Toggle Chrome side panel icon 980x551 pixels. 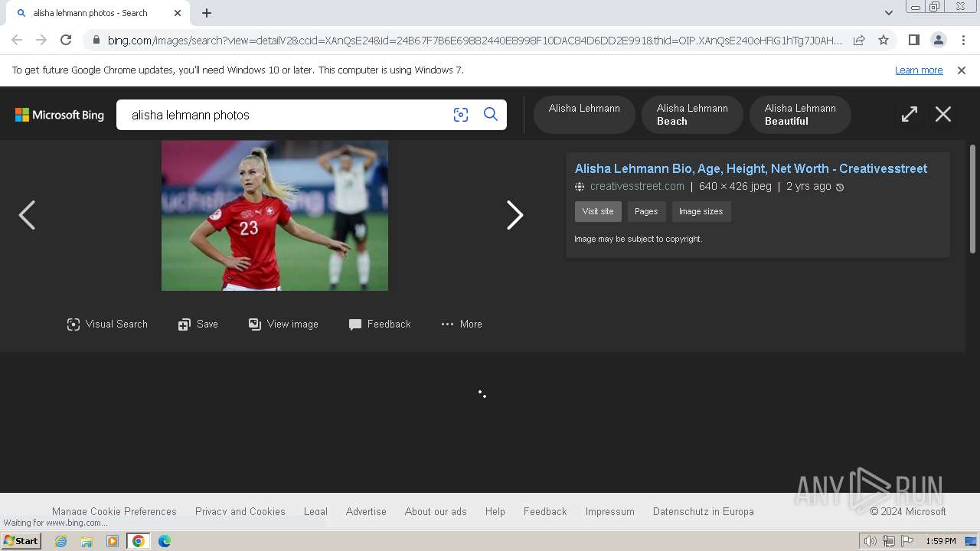click(x=913, y=40)
